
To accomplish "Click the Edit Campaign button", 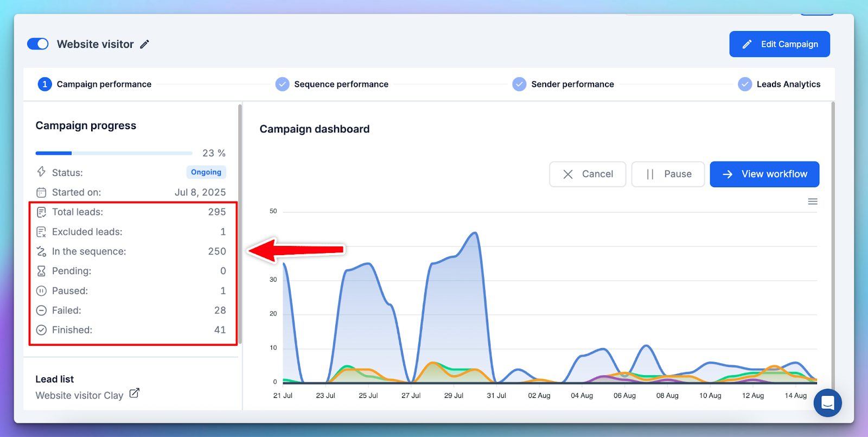I will (780, 44).
